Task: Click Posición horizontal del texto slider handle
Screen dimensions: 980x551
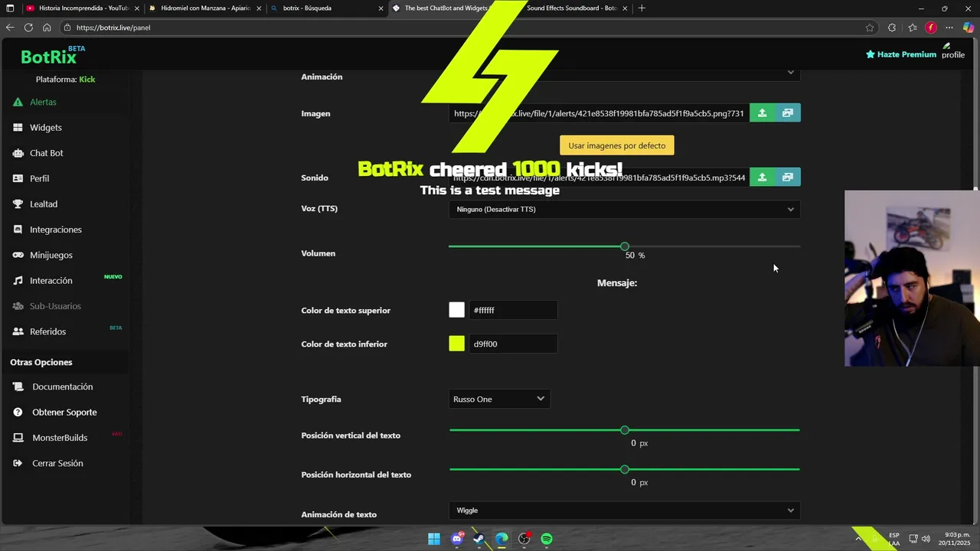Action: tap(625, 469)
